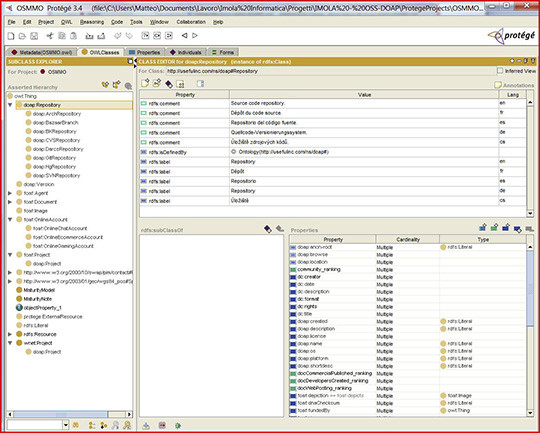Click the Annotations label button
Screen dimensions: 540x433
(x=514, y=85)
